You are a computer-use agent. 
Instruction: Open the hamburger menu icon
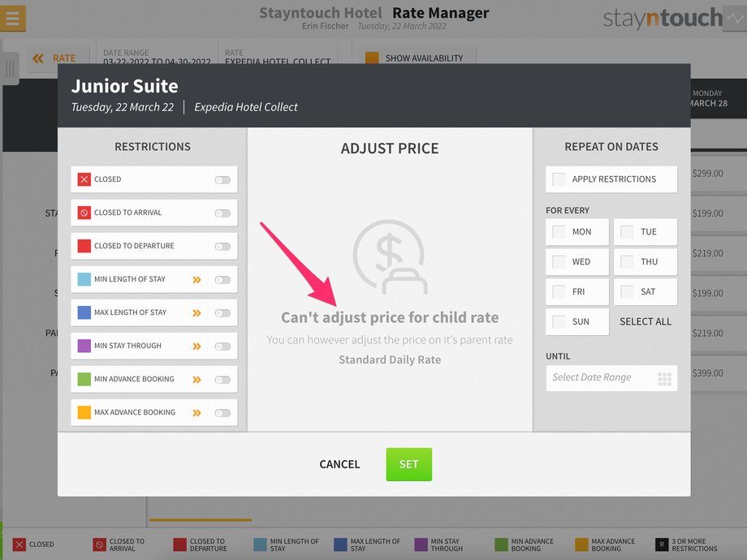click(x=13, y=18)
